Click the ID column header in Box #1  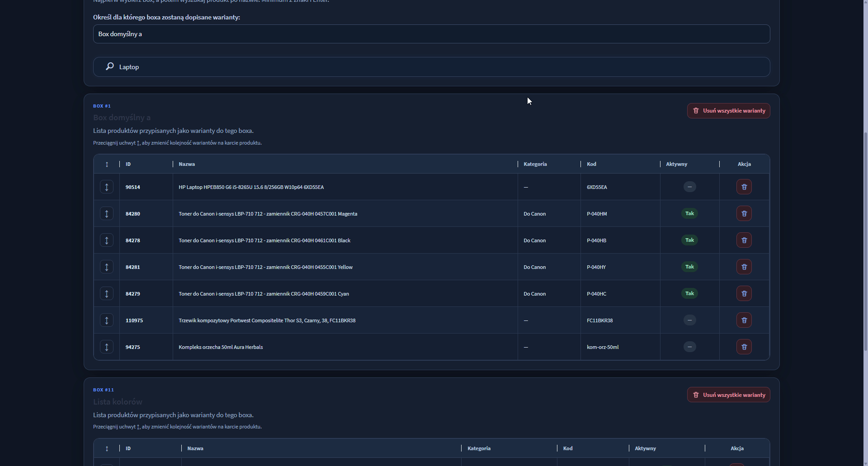pyautogui.click(x=128, y=164)
